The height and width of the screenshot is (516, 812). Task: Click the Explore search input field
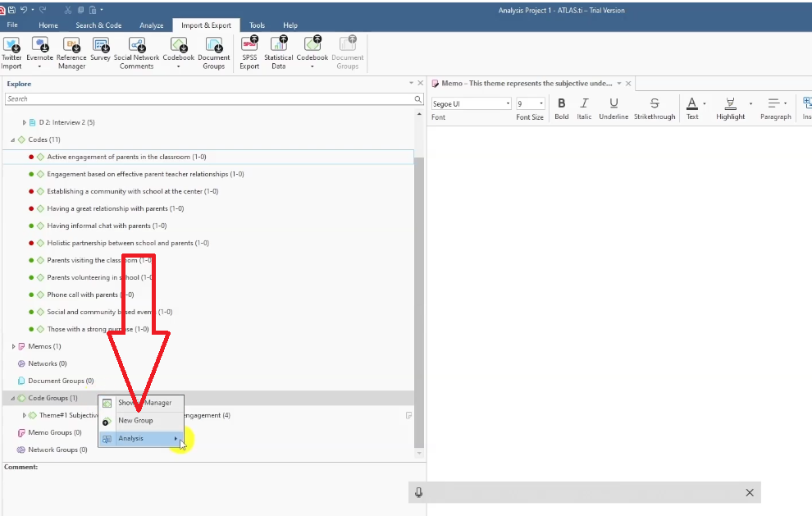coord(209,98)
